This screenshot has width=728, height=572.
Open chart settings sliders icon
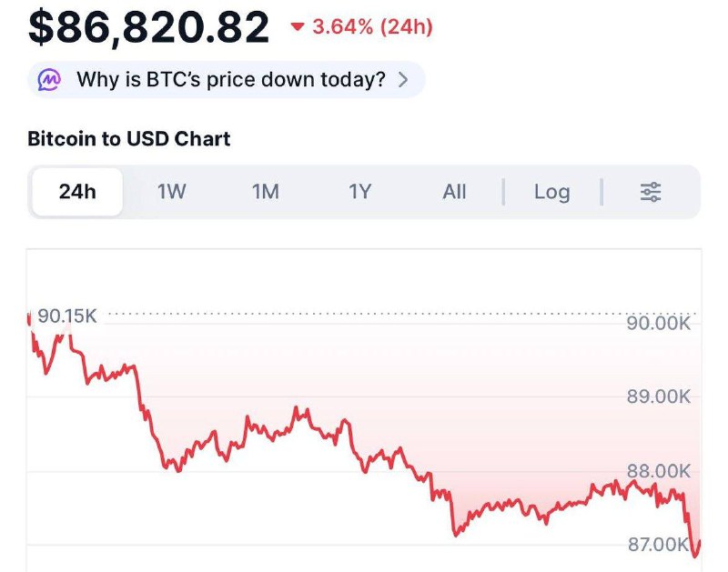tap(651, 192)
